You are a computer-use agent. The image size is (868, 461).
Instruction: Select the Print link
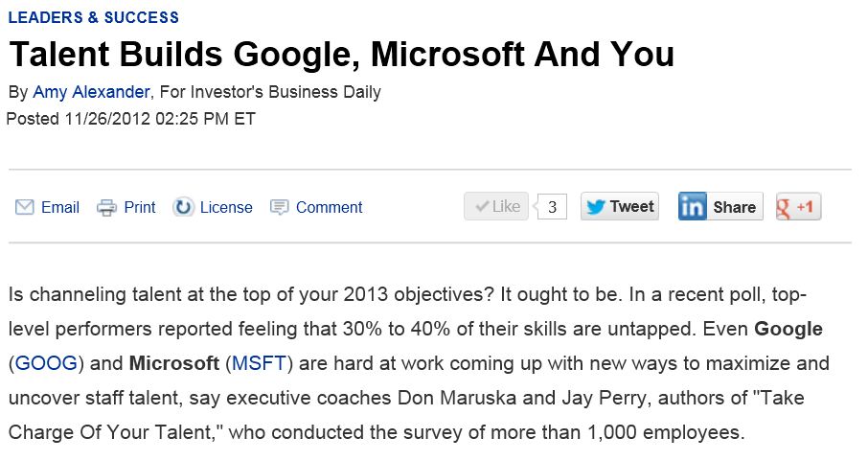(x=140, y=207)
